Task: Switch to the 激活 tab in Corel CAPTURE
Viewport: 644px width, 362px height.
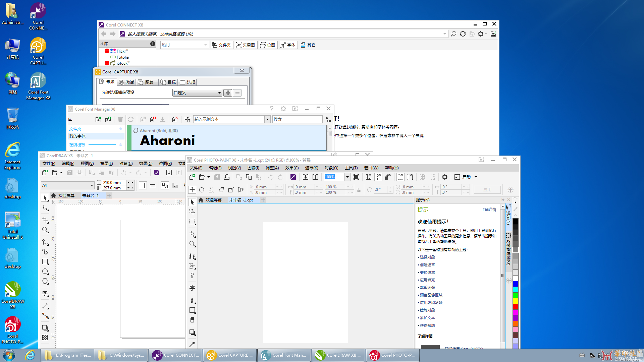Action: pyautogui.click(x=126, y=82)
